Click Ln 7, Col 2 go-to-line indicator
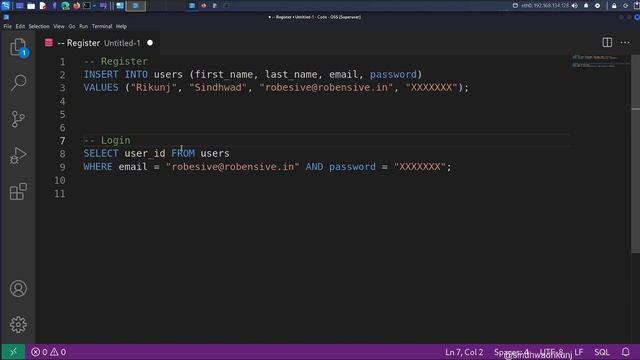Screen dimensions: 640x360 coord(464,352)
